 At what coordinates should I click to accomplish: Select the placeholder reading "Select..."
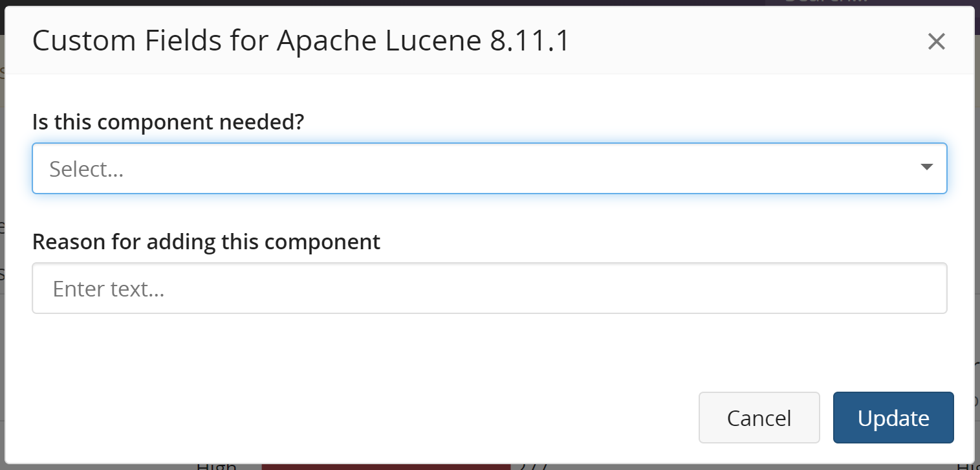pyautogui.click(x=85, y=169)
